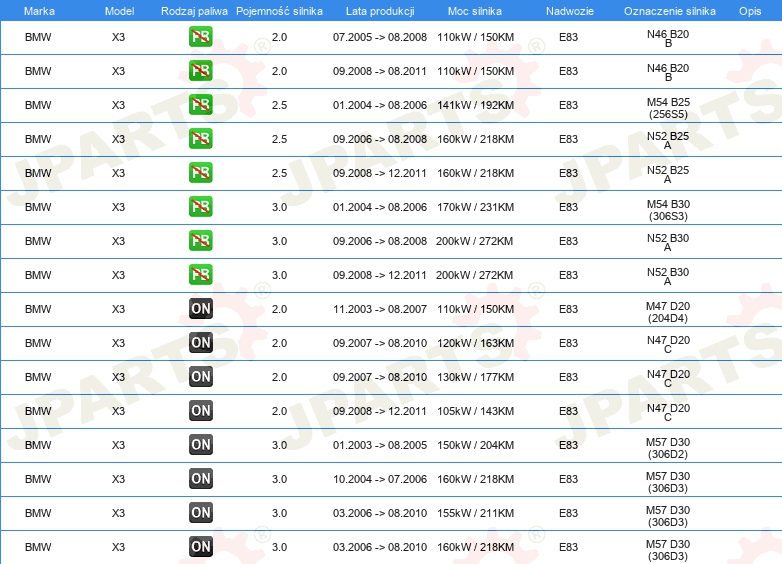Click the Oznaczenie silnika column header
This screenshot has width=782, height=564.
[669, 11]
